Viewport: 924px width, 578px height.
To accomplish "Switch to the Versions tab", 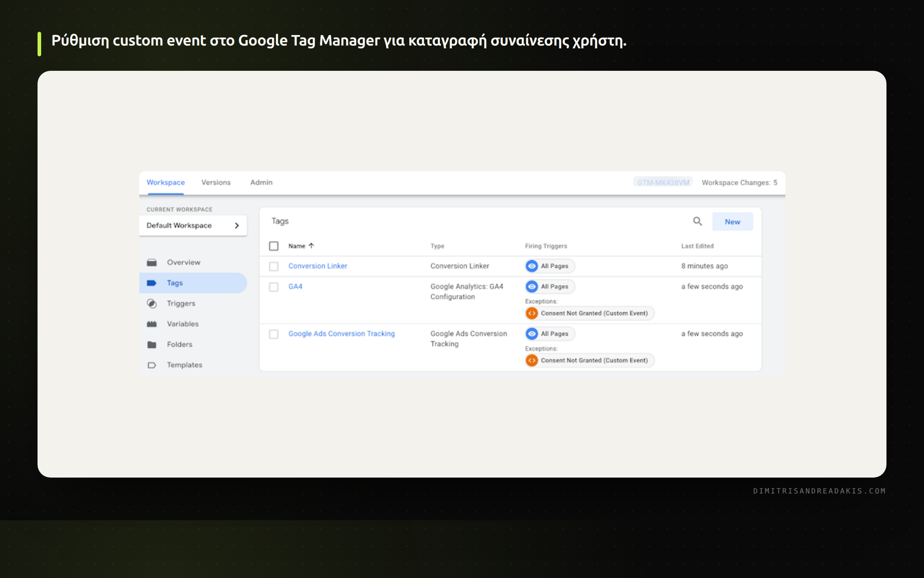I will (216, 183).
